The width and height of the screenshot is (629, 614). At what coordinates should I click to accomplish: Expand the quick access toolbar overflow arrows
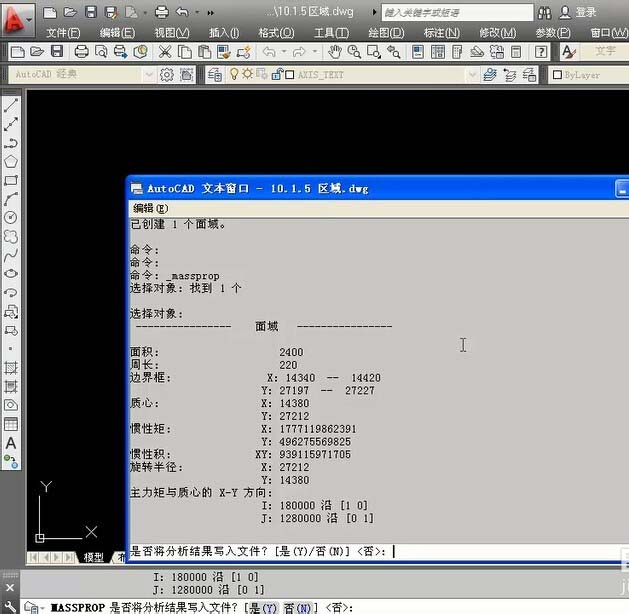(211, 13)
